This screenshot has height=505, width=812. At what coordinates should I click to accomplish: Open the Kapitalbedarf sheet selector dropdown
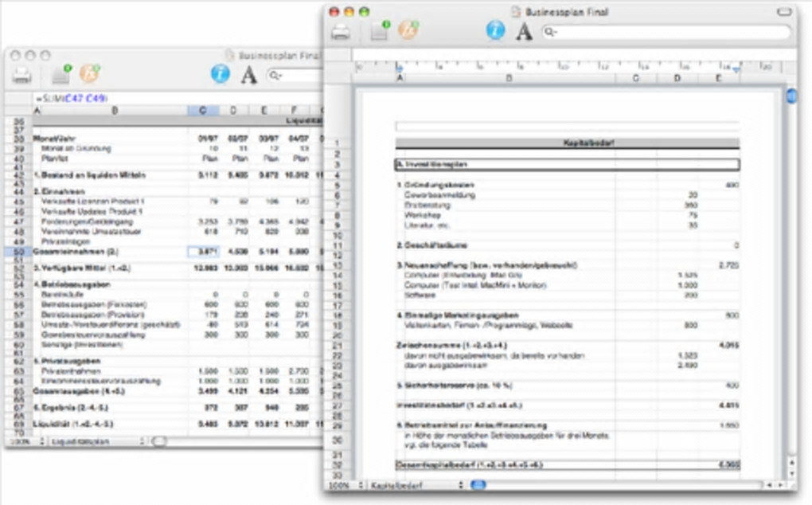click(416, 485)
